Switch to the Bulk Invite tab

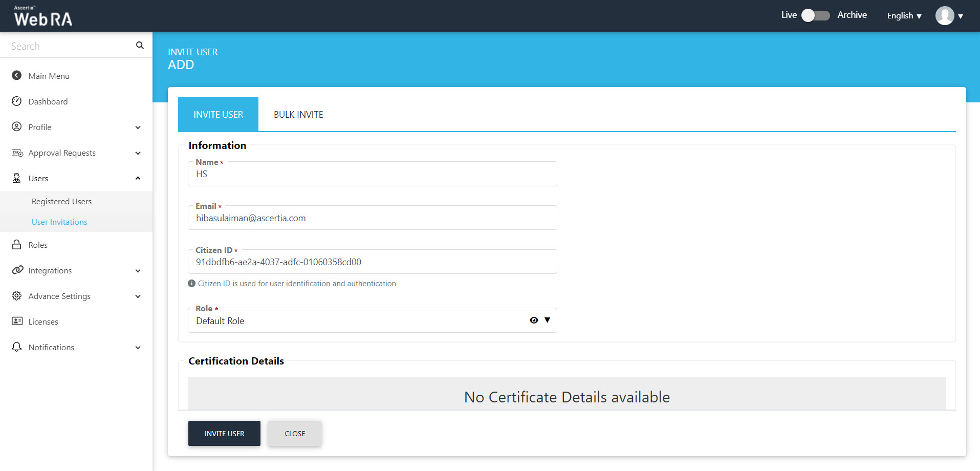(298, 115)
